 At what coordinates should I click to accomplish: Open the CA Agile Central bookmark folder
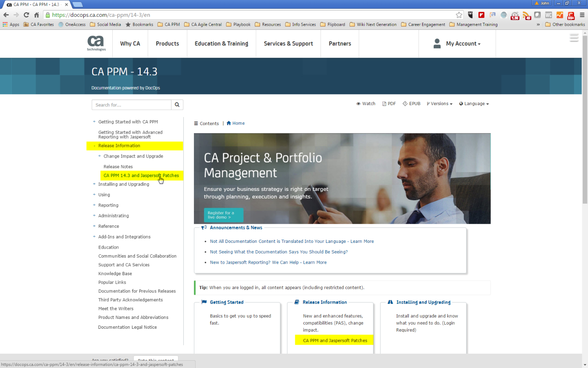click(x=203, y=25)
